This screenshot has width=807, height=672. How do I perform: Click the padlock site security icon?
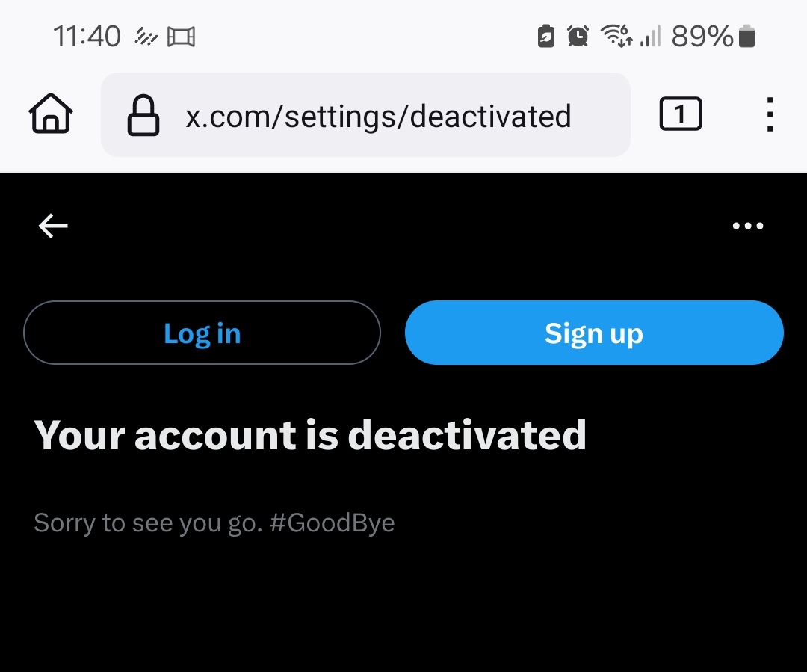pyautogui.click(x=143, y=116)
